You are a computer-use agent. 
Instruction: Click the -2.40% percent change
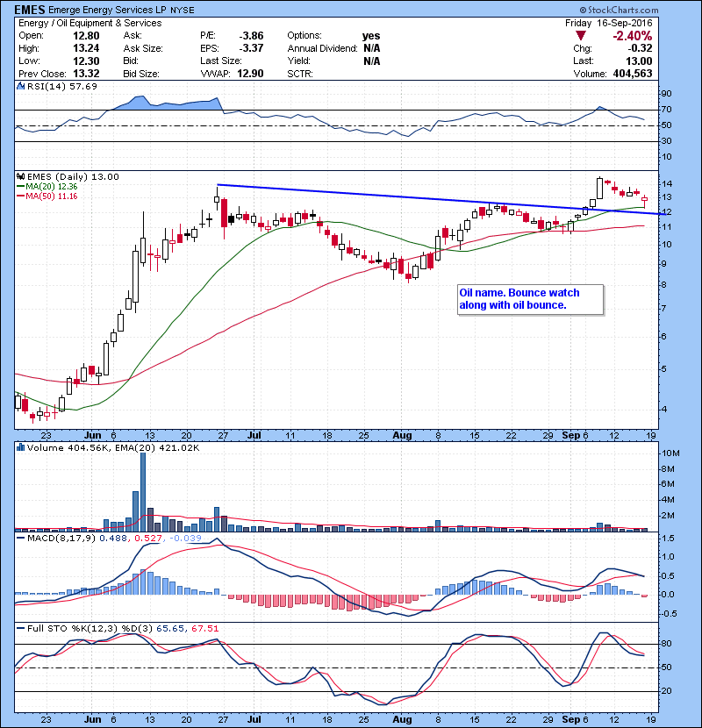tap(633, 36)
